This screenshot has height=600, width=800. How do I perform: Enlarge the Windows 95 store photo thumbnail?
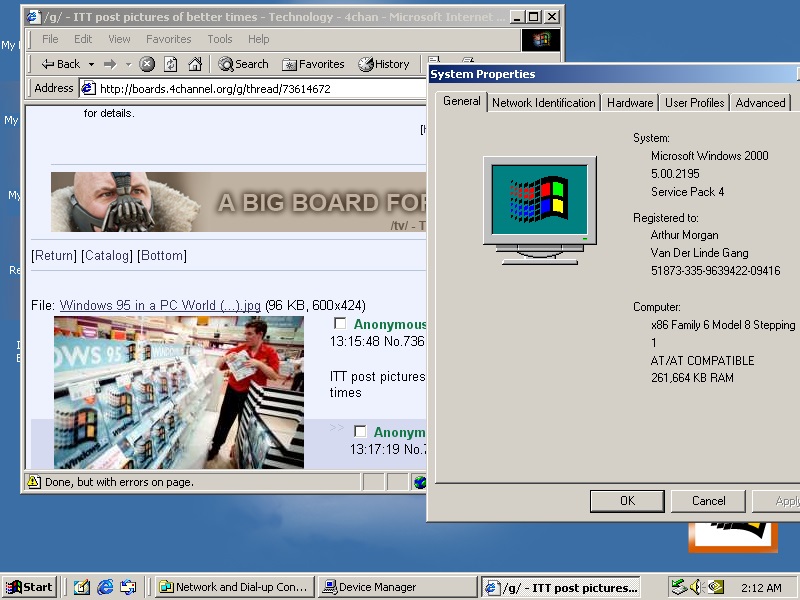179,392
